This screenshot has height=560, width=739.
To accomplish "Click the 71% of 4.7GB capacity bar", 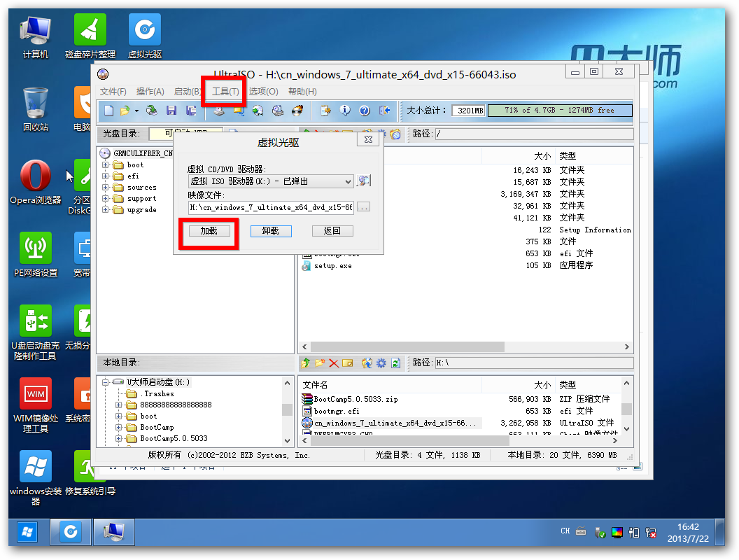I will 560,111.
